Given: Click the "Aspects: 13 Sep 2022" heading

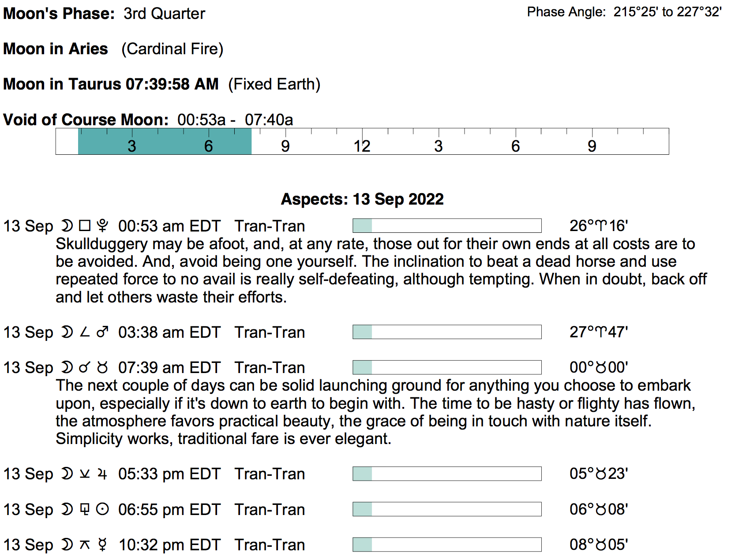Looking at the screenshot, I should point(362,199).
